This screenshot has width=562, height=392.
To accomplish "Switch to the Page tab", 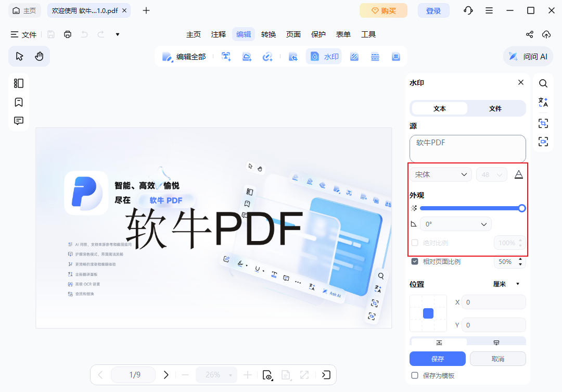I will pos(293,34).
